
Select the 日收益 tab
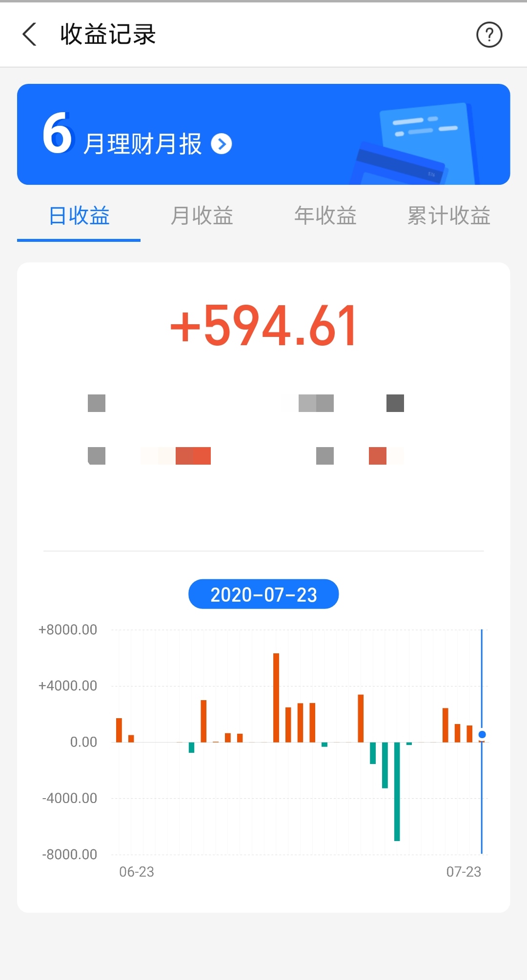[x=79, y=216]
